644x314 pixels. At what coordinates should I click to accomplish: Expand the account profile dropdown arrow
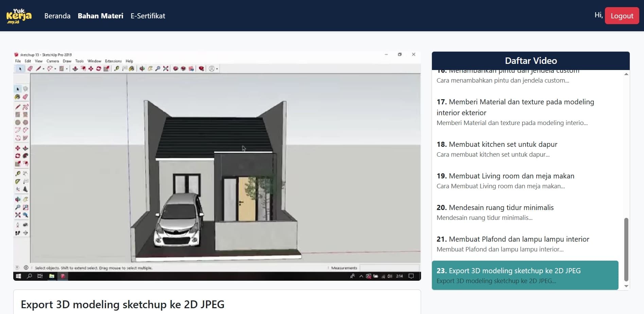[x=217, y=69]
